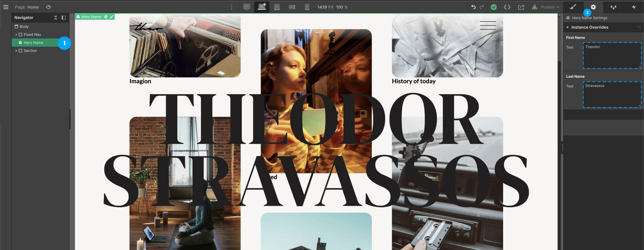Expand the Fixed Nav tree item
The image size is (644, 250).
16,35
